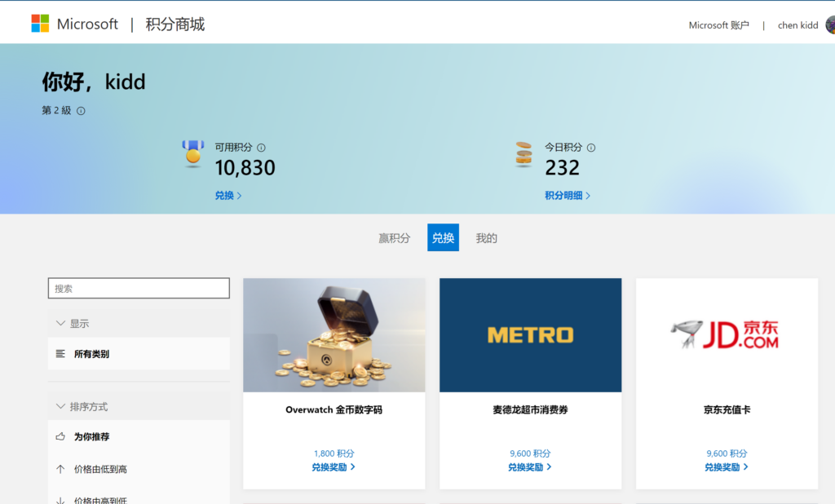The image size is (835, 504).
Task: Click the info icon next to 可用积分
Action: click(x=261, y=148)
